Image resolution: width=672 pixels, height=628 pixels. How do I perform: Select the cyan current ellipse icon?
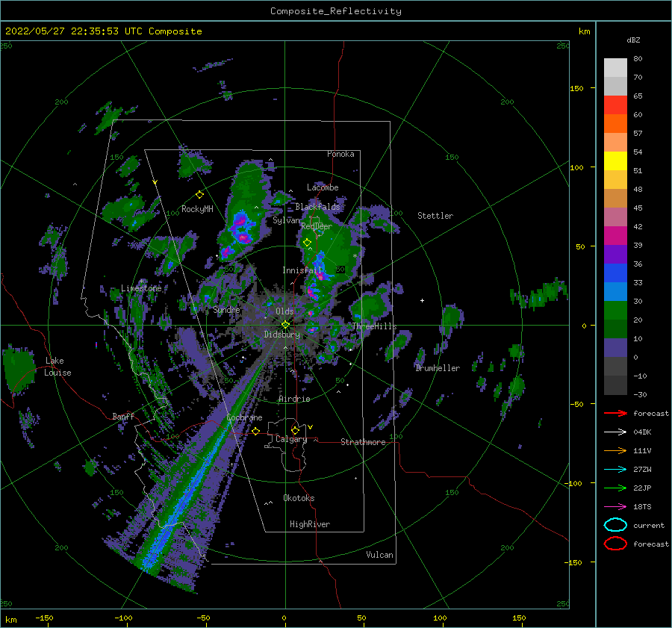615,525
